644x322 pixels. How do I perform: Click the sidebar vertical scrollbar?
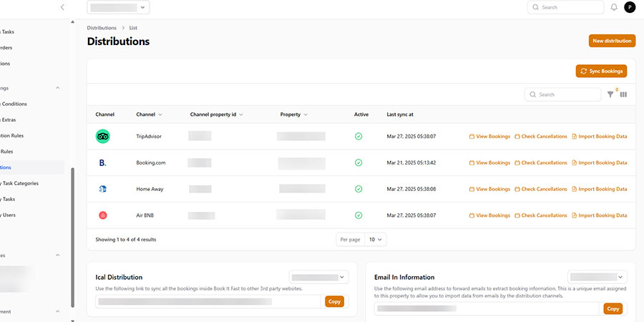pyautogui.click(x=73, y=237)
